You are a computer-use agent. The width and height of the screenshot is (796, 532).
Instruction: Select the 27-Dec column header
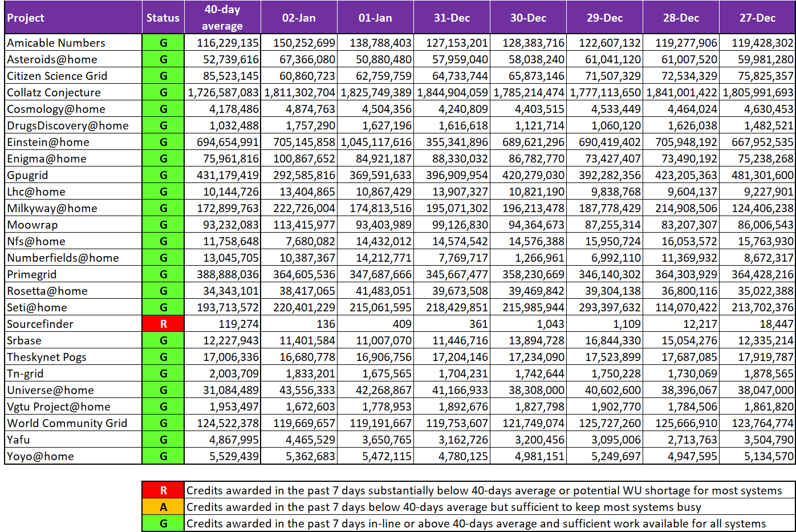click(757, 18)
